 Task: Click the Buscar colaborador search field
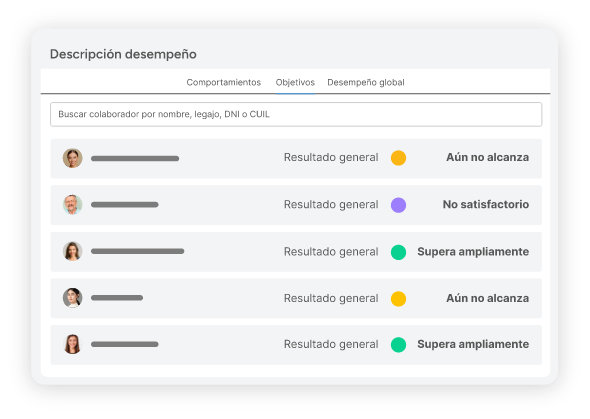[x=296, y=114]
